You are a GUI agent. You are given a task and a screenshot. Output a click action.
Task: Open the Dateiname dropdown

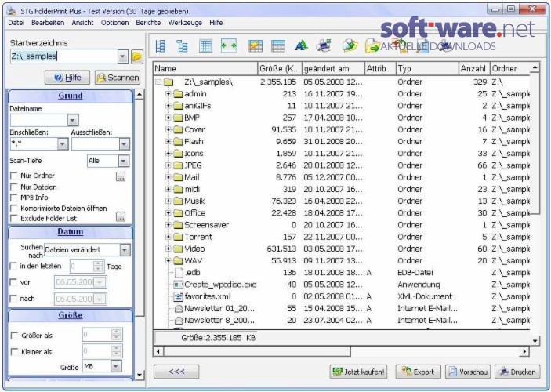coord(73,120)
